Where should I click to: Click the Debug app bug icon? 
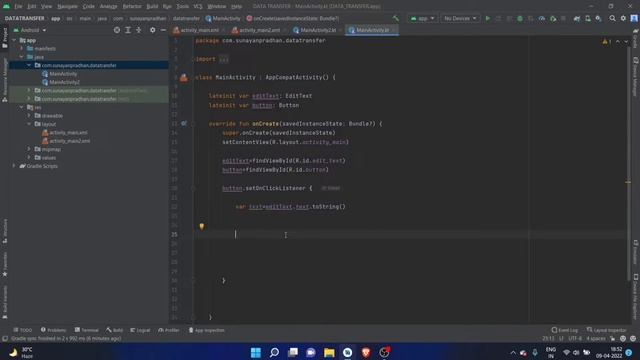point(520,18)
